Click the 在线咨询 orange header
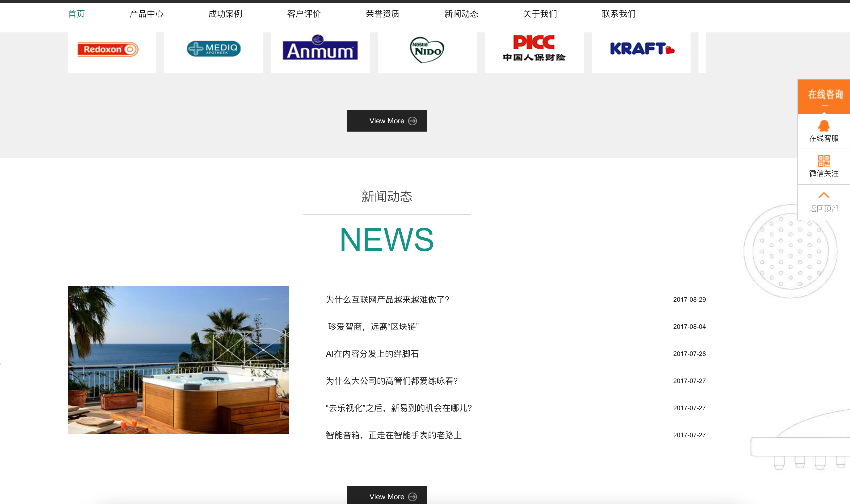Image resolution: width=850 pixels, height=504 pixels. 824,96
